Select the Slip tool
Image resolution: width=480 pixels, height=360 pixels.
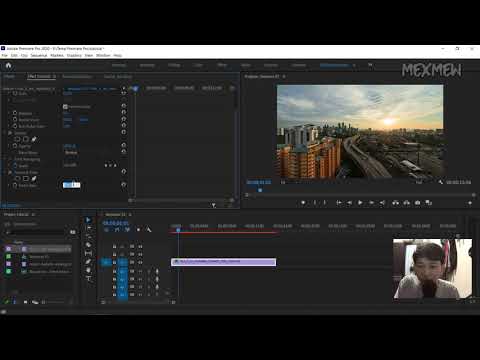(x=88, y=253)
